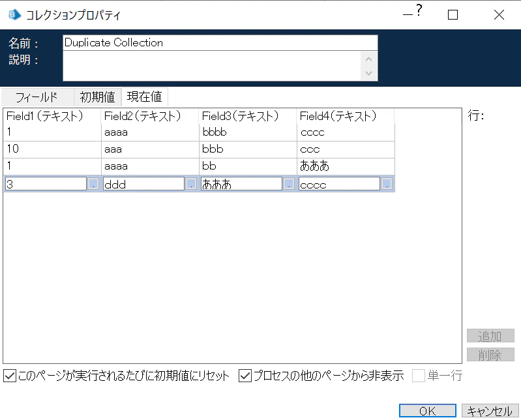Screen dimensions: 521x420
Task: Select cell with value bbbb
Action: click(x=248, y=132)
